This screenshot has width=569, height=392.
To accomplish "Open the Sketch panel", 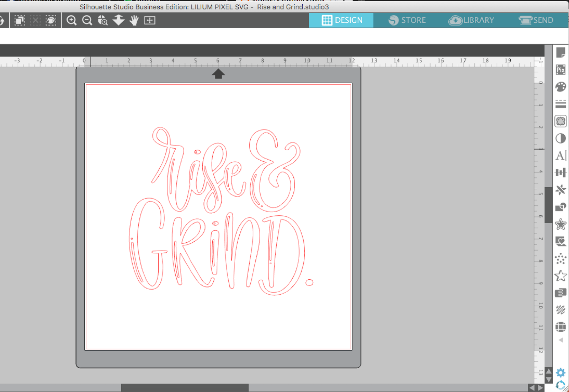I will (561, 310).
